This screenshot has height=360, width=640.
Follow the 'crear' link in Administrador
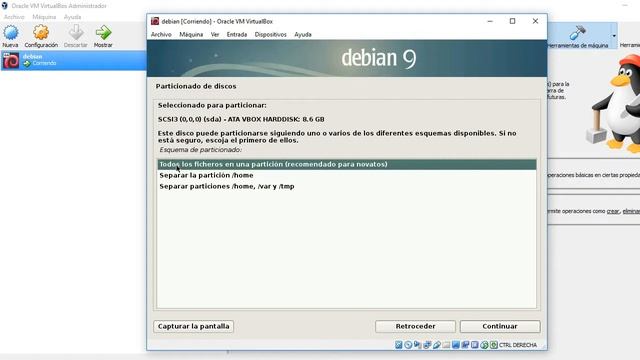coord(613,211)
